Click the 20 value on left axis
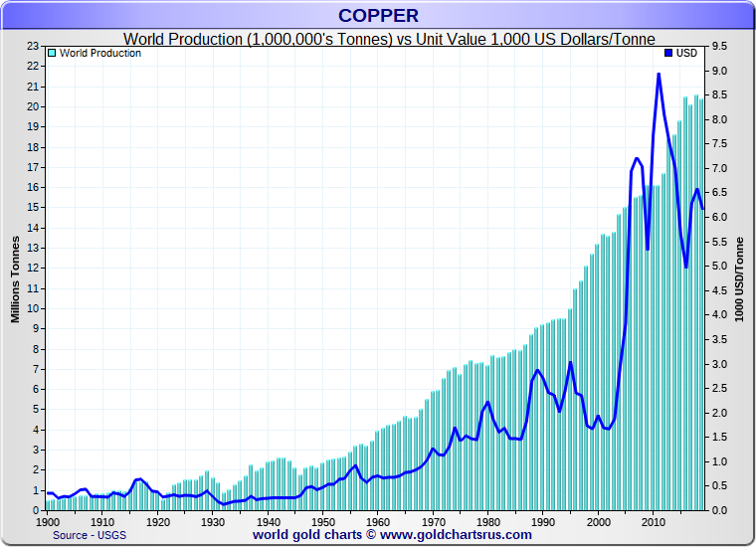Screen dimensions: 756x547 [32, 106]
